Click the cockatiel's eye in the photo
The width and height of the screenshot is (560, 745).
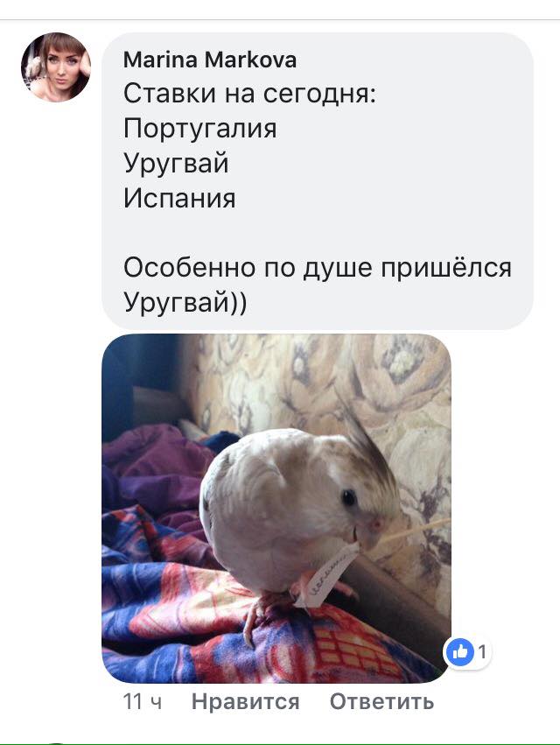pyautogui.click(x=350, y=497)
